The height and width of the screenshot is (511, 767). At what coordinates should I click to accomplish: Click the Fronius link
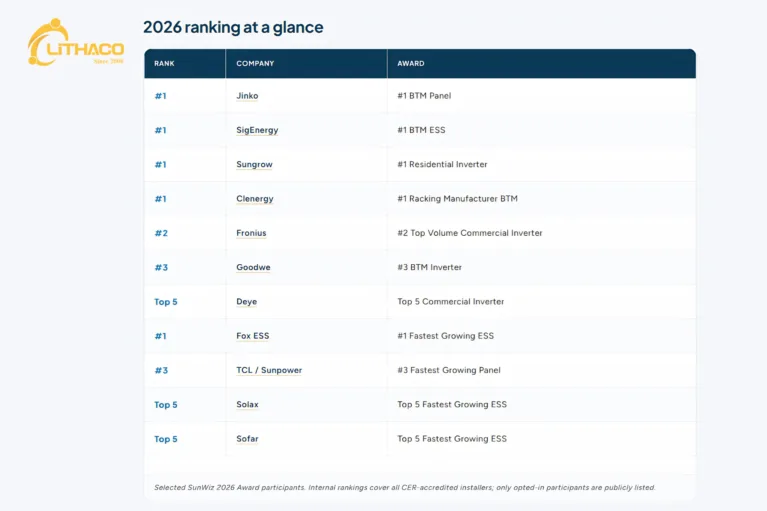point(251,233)
